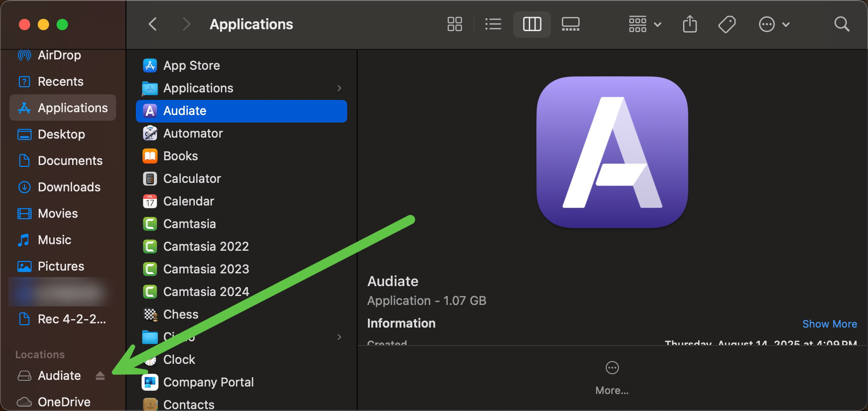Switch to icon grid view
Screen dimensions: 868x411
click(454, 24)
